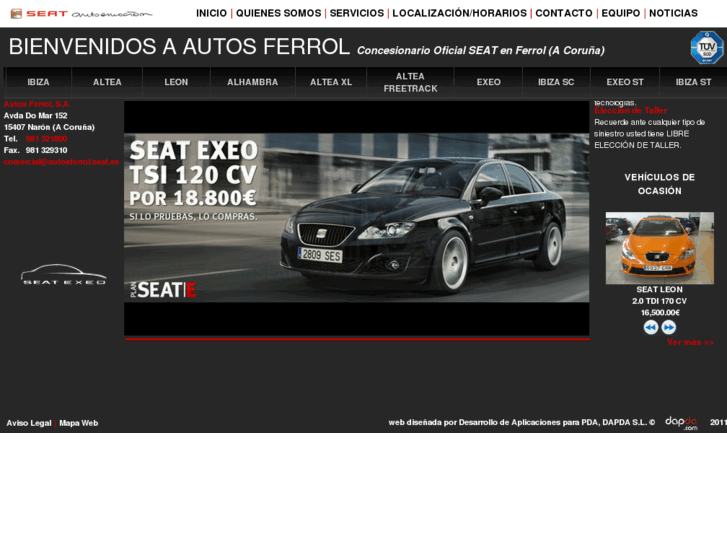Open the INICIO menu item
The height and width of the screenshot is (545, 727).
click(211, 13)
